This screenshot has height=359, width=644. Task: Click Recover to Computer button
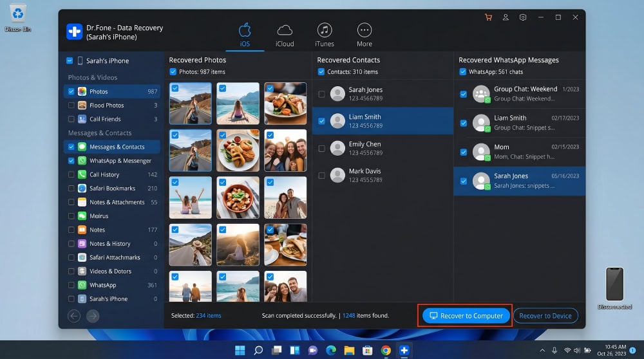coord(466,315)
